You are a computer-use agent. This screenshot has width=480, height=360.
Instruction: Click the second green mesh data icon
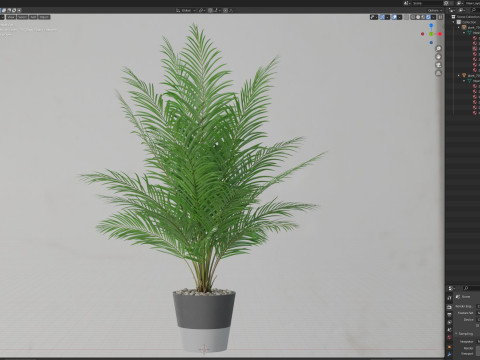(469, 81)
